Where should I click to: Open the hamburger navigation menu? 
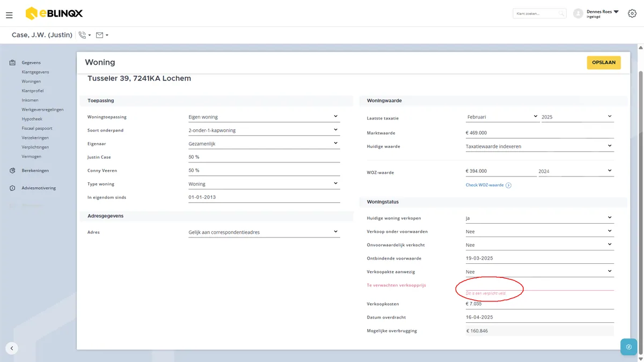coord(9,15)
